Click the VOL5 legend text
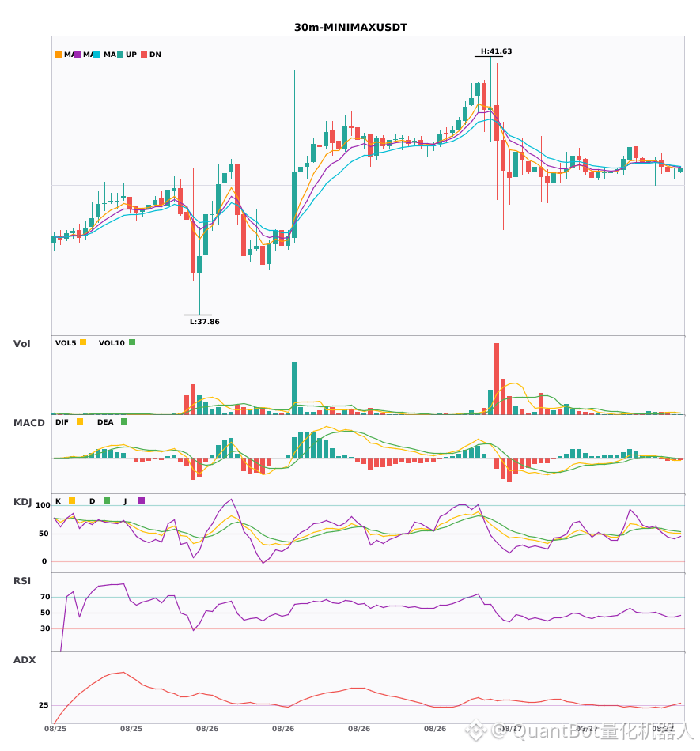The image size is (700, 751). (66, 343)
